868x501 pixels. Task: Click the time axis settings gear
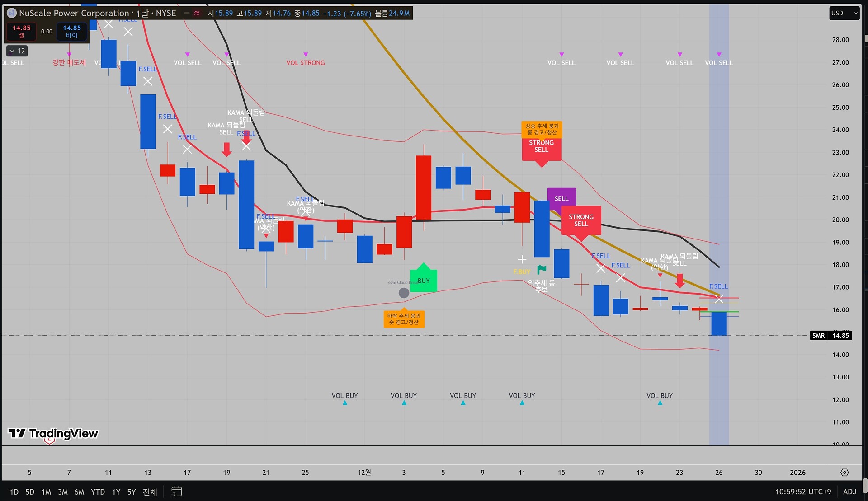(x=844, y=473)
